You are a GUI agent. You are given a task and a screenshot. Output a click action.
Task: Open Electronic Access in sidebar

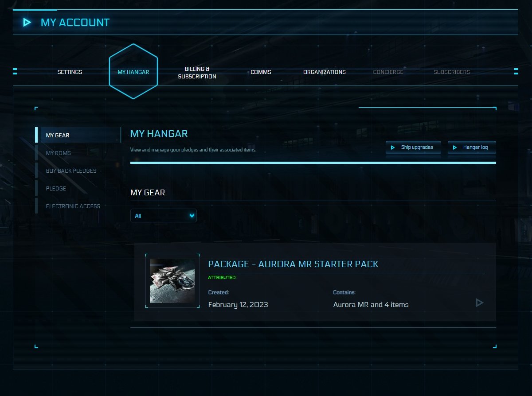(x=78, y=206)
